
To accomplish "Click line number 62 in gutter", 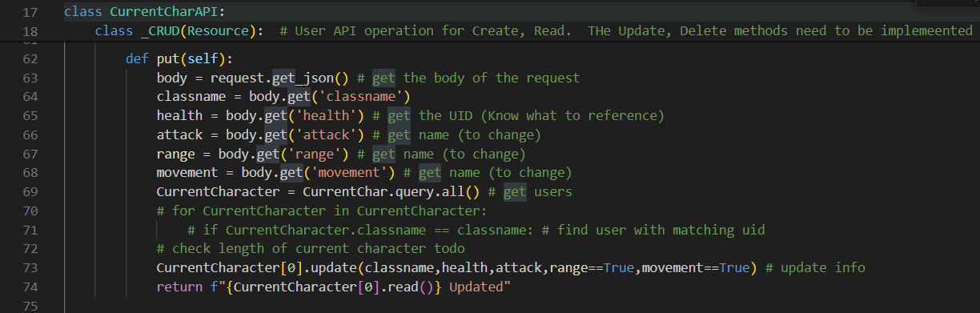I will pos(30,59).
